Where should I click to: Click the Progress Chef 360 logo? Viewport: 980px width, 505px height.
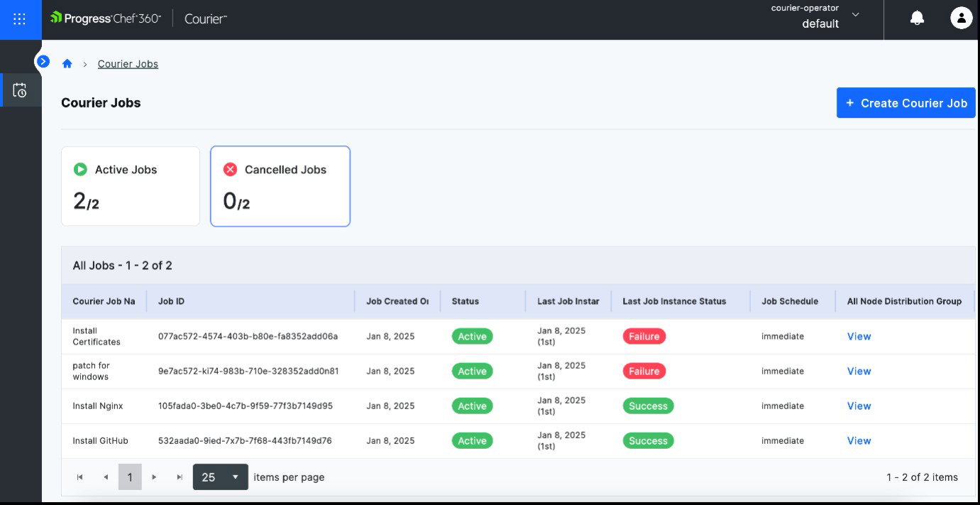105,18
